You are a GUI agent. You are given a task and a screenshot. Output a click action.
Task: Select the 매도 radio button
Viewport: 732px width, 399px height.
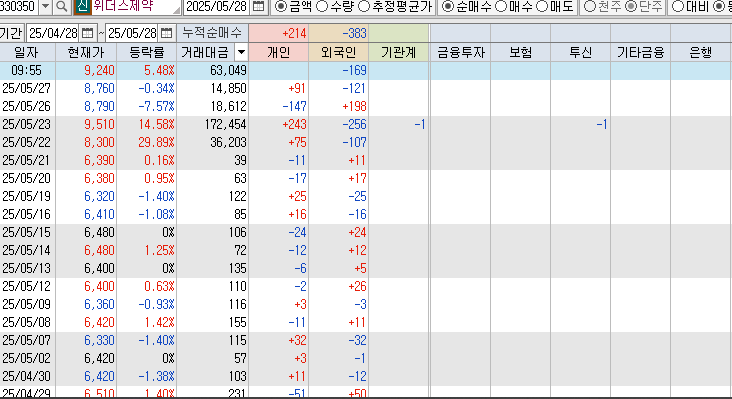coord(542,7)
